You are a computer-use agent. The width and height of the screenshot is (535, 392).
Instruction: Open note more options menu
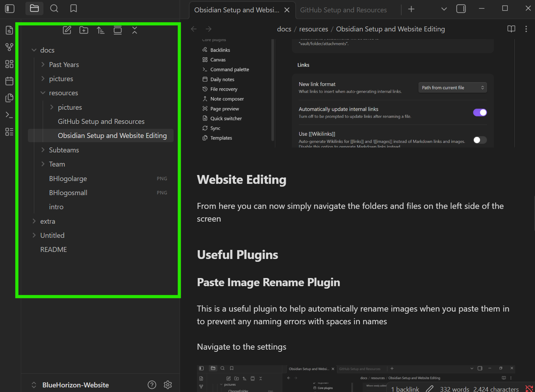[x=526, y=29]
